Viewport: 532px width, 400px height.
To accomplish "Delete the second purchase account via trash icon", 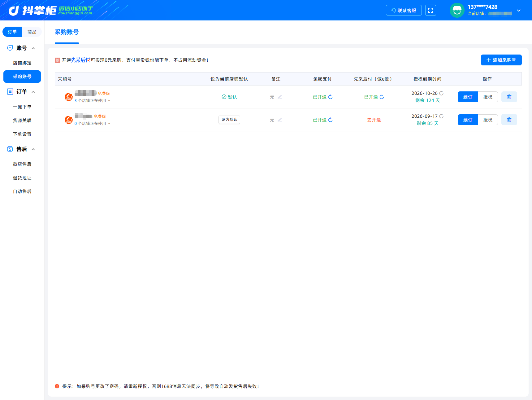I will tap(509, 120).
